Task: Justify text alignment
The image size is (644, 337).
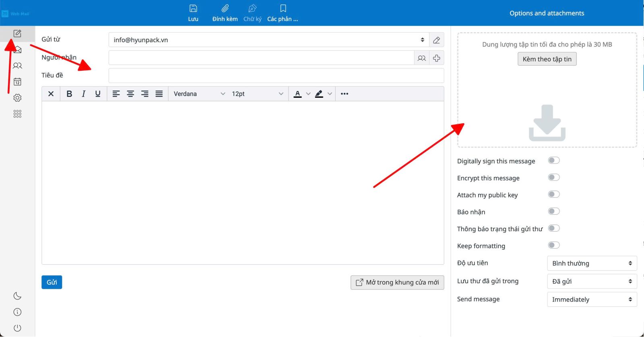Action: pos(159,94)
